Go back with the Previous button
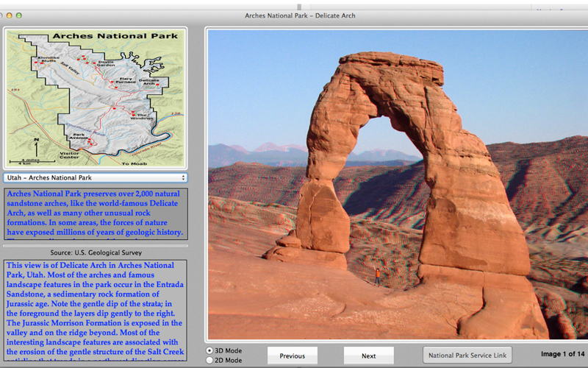 292,355
